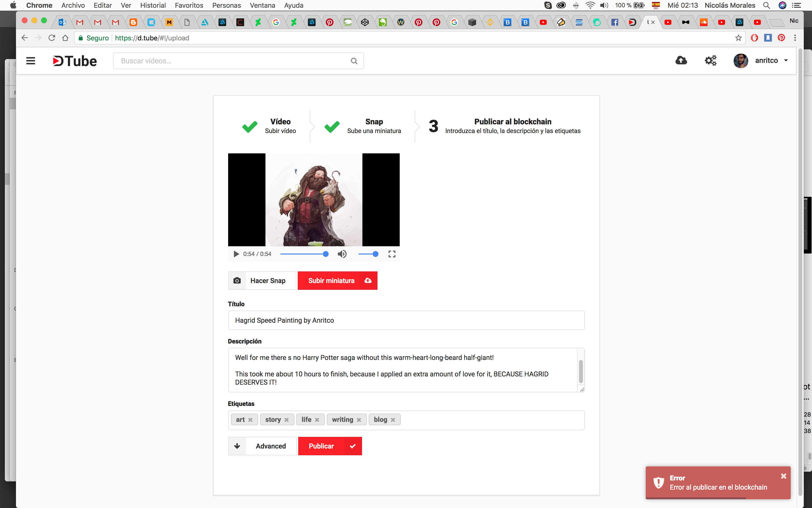812x508 pixels.
Task: Expand Advanced options
Action: (262, 446)
